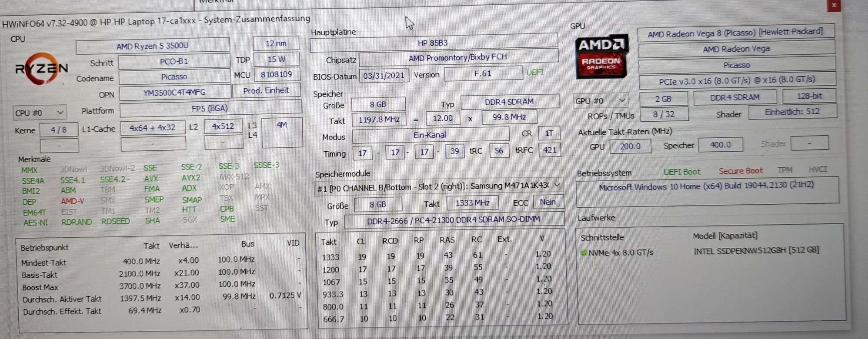
Task: Select the L1-Cache value 4x64 + 4x32
Action: coord(153,128)
